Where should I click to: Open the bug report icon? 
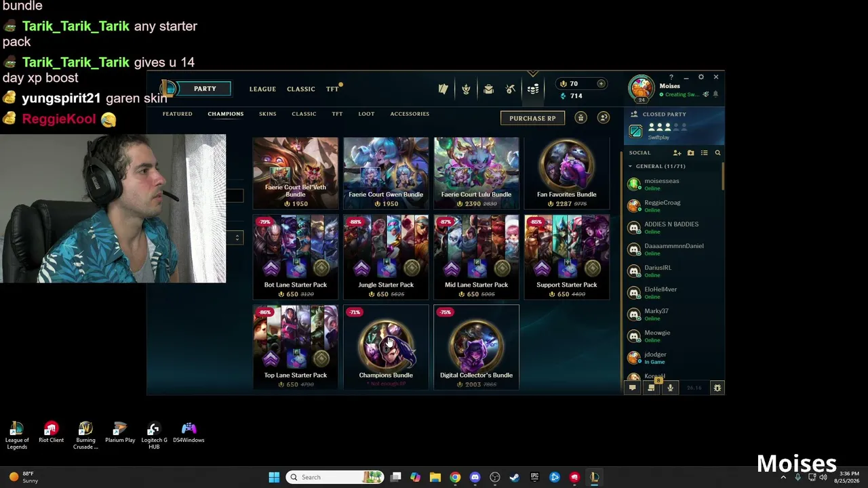point(717,388)
